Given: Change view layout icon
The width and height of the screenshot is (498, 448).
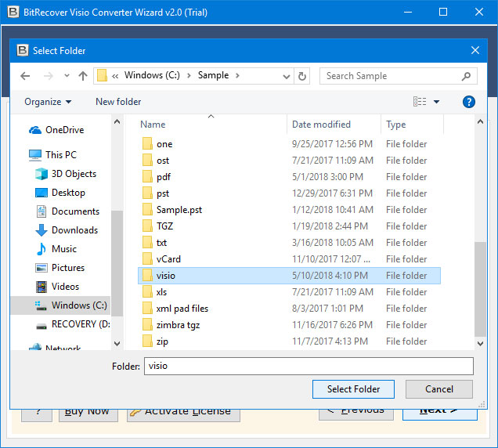Looking at the screenshot, I should pos(420,102).
